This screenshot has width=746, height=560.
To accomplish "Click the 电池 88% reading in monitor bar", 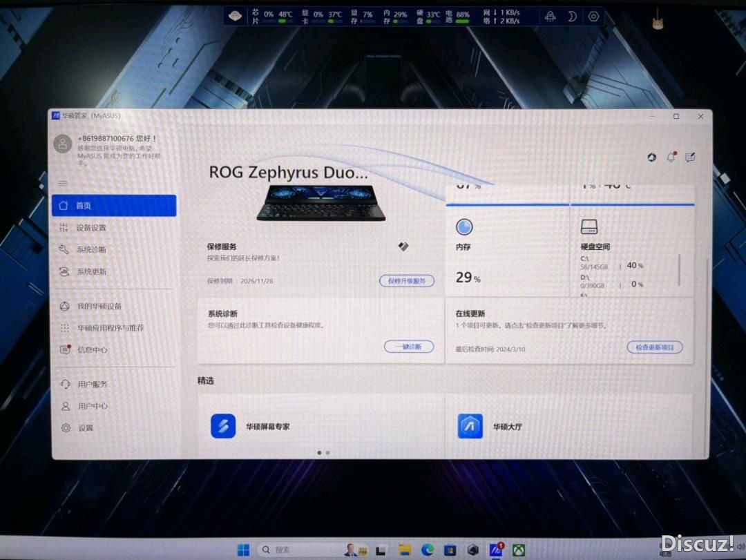I will coord(458,17).
